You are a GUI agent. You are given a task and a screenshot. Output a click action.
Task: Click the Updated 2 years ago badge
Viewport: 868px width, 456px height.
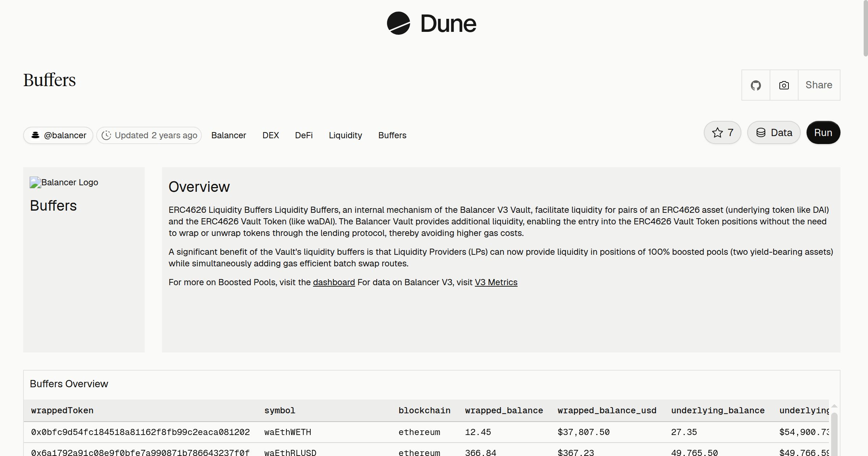coord(149,135)
